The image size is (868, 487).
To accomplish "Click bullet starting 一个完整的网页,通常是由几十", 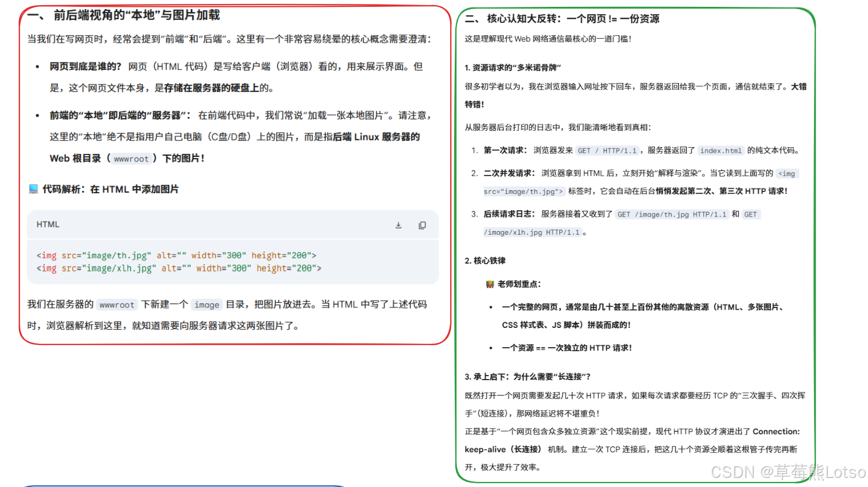I will click(x=643, y=316).
